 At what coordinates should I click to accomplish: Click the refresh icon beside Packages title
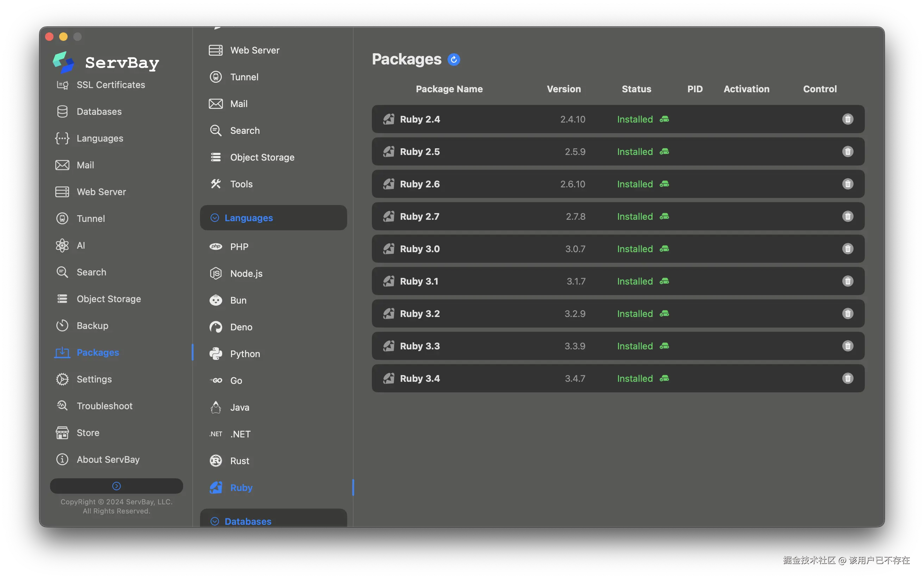coord(453,60)
